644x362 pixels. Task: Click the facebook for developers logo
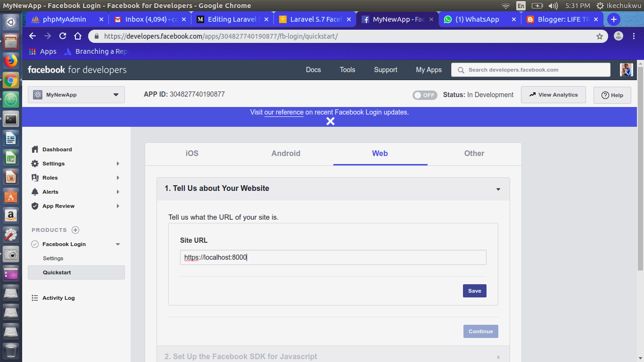77,70
